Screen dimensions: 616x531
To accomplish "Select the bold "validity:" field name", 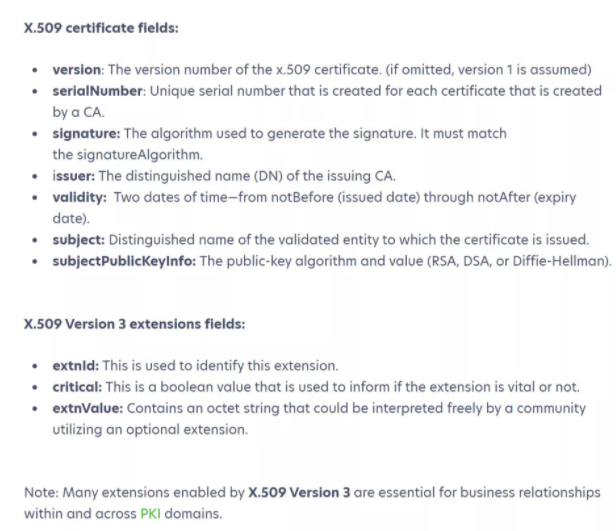I will tap(80, 196).
